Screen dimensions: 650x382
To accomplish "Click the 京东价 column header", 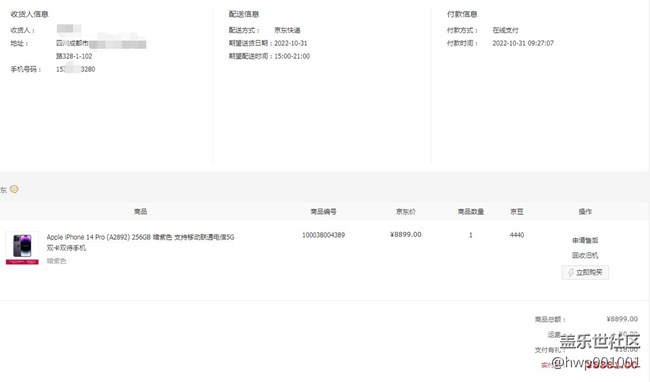I will [405, 212].
